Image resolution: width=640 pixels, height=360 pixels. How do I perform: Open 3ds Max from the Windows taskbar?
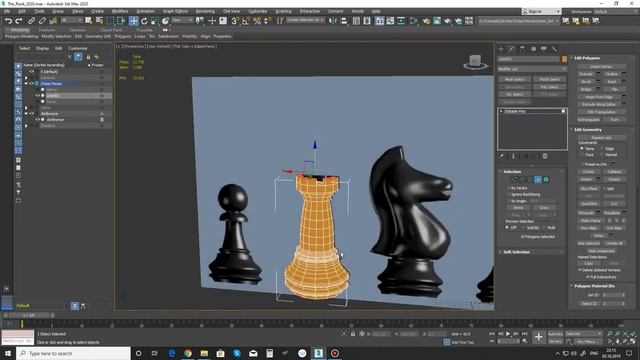click(318, 353)
